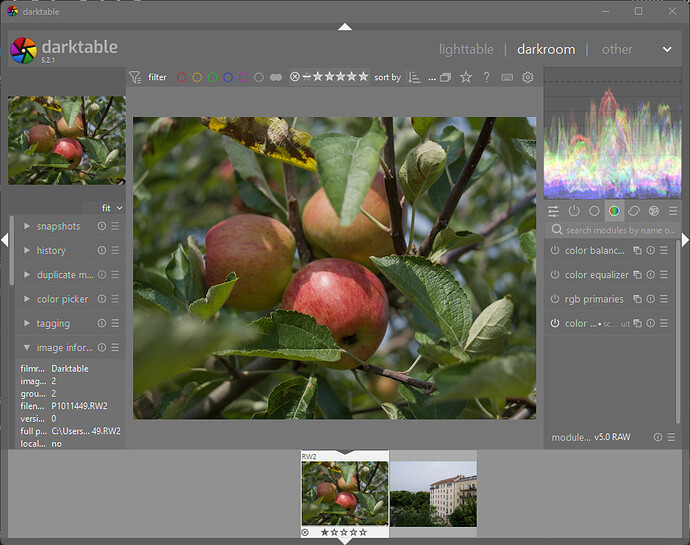Screen dimensions: 690x545
Task: Click the gear preferences icon in toolbar
Action: click(x=528, y=77)
